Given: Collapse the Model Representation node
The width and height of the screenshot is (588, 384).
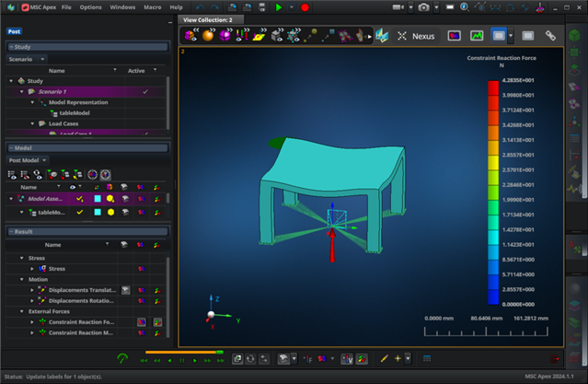Looking at the screenshot, I should [x=32, y=102].
